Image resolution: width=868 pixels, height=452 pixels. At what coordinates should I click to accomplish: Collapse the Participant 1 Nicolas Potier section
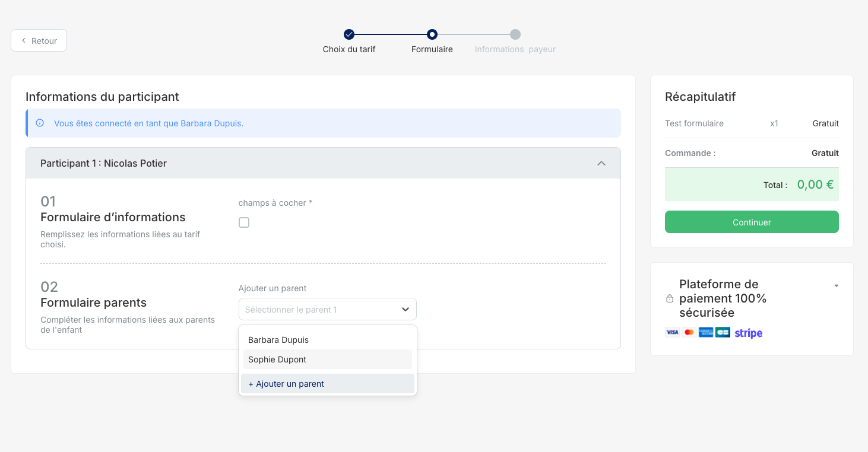pyautogui.click(x=601, y=163)
